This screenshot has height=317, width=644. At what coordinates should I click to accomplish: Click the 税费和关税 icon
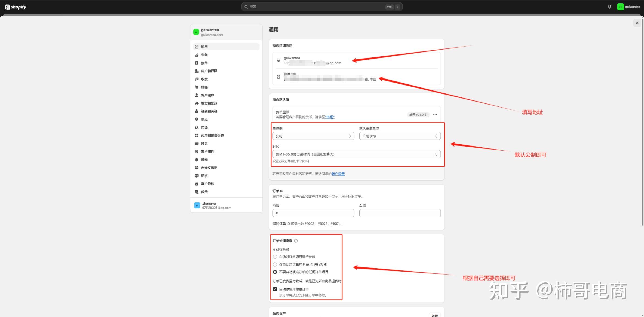tap(197, 111)
